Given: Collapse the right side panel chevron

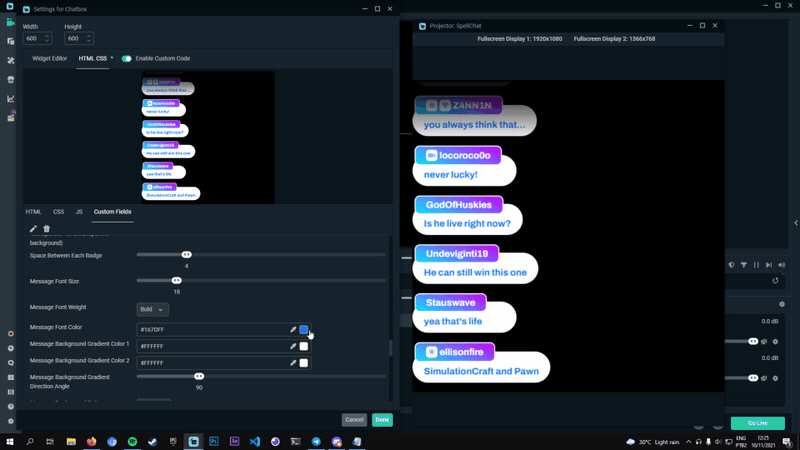Looking at the screenshot, I should pos(796,222).
